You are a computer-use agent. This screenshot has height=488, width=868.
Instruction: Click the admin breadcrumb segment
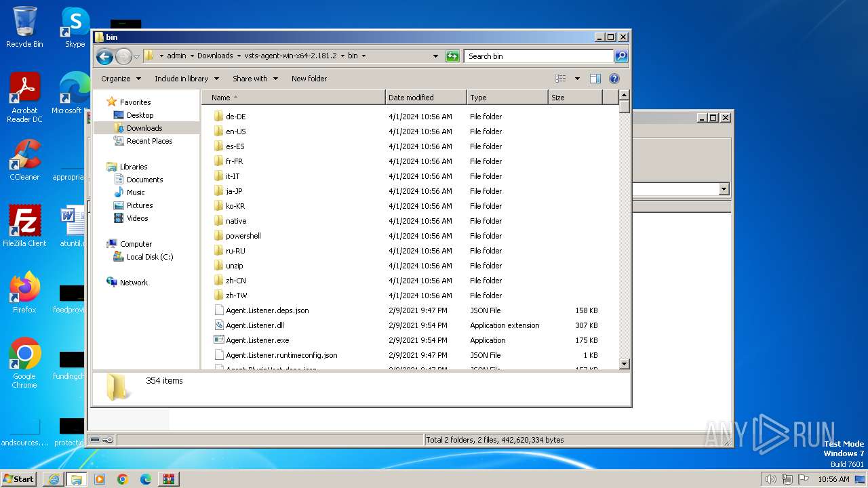tap(176, 56)
